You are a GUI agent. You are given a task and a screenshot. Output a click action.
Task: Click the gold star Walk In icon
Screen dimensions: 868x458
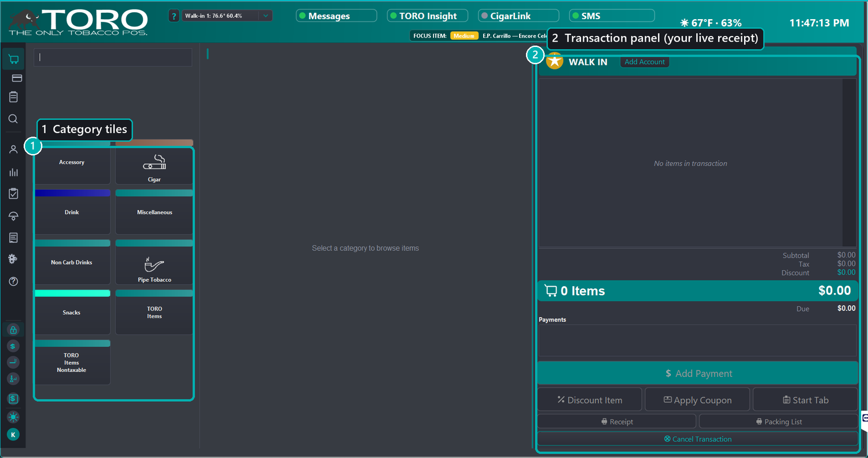pos(555,61)
